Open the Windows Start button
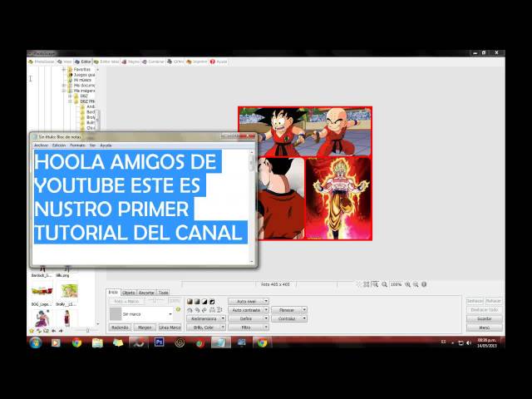The height and width of the screenshot is (399, 532). point(36,342)
